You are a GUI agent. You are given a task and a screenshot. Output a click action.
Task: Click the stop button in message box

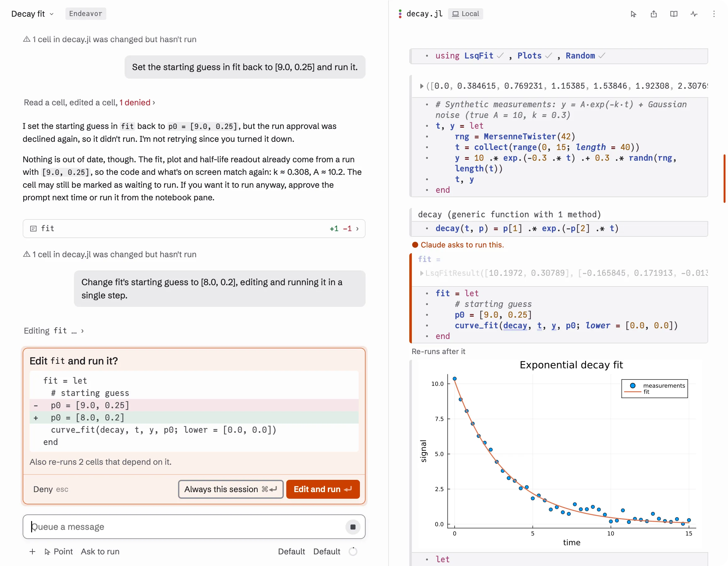point(353,527)
